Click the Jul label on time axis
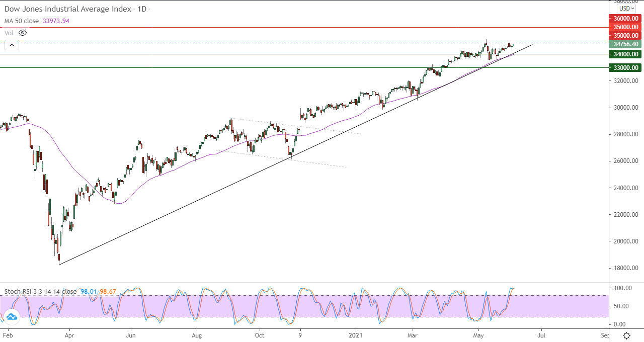This screenshot has width=644, height=342. (541, 334)
